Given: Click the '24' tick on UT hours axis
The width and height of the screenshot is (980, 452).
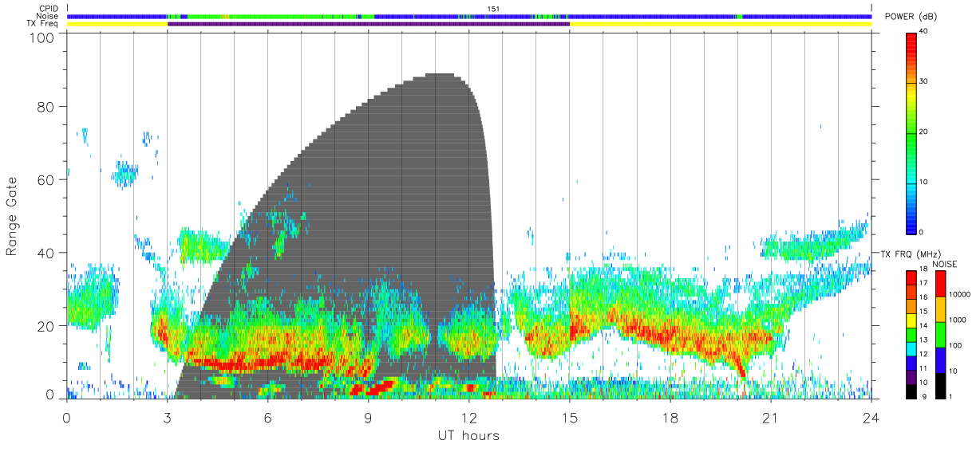Looking at the screenshot, I should click(871, 417).
